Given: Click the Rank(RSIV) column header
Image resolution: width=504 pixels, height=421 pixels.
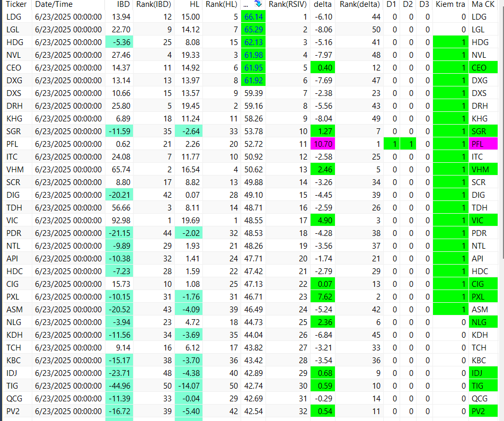Looking at the screenshot, I should coord(288,4).
